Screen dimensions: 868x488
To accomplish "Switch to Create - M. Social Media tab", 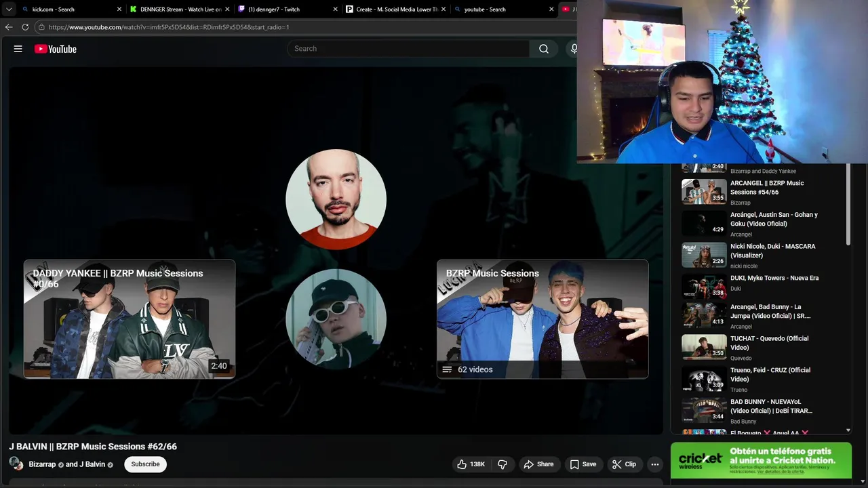I will [x=397, y=9].
